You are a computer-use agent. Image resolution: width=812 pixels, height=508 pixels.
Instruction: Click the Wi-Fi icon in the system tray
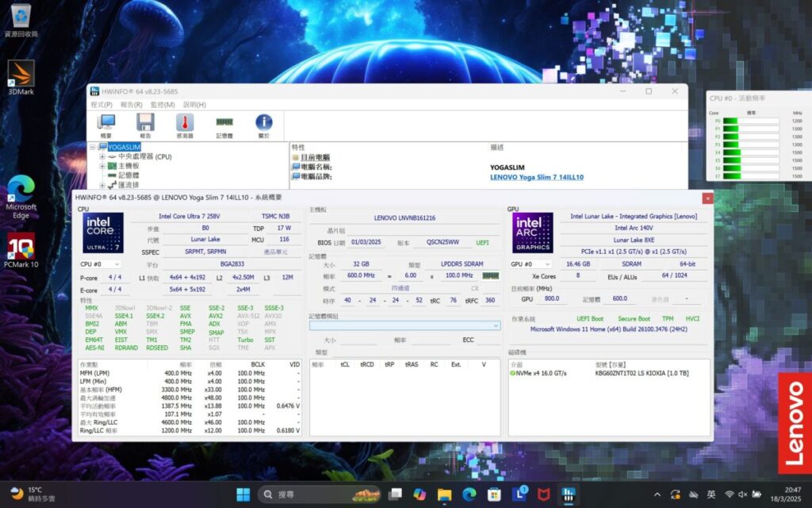[x=730, y=495]
